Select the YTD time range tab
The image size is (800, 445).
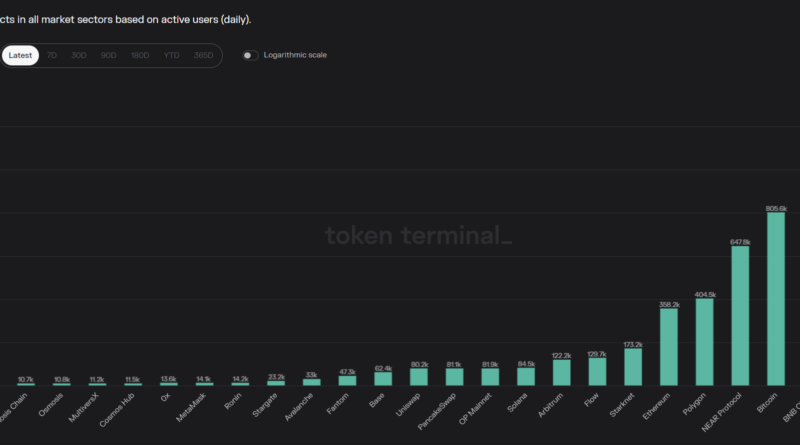pyautogui.click(x=171, y=55)
